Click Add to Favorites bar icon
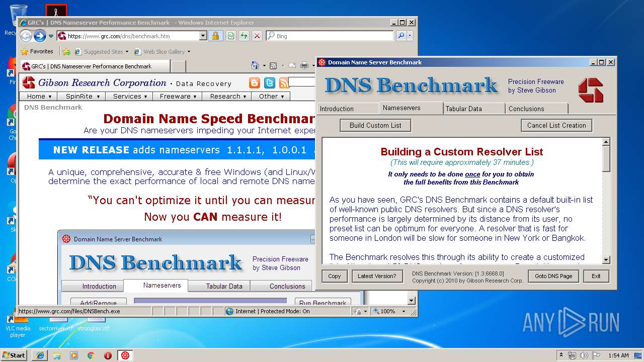The image size is (644, 362). click(66, 51)
